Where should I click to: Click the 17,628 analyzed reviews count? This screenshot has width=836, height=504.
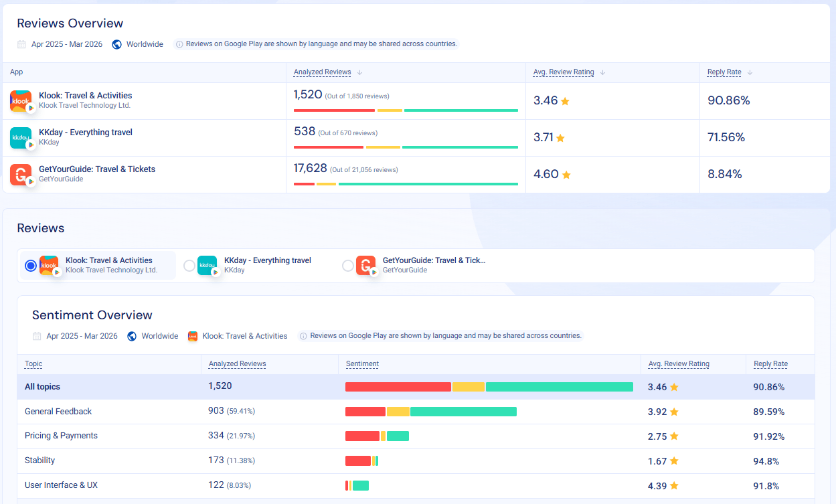pyautogui.click(x=311, y=169)
